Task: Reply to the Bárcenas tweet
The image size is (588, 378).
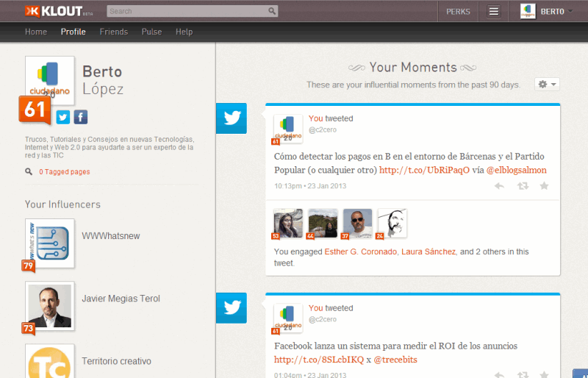Action: pyautogui.click(x=499, y=186)
